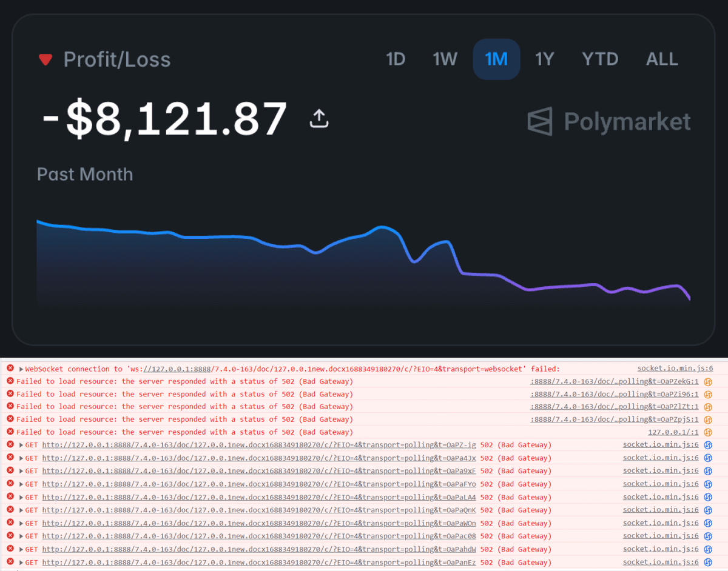Open socket.io.min.js:6 source on WebSocket row
Screen dimensions: 728x571
[675, 369]
